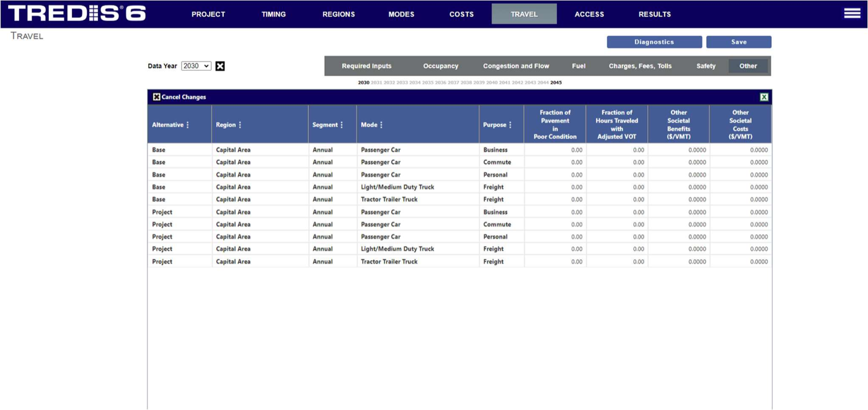Jump to year 2030 in year strip
The height and width of the screenshot is (410, 868).
pos(363,82)
